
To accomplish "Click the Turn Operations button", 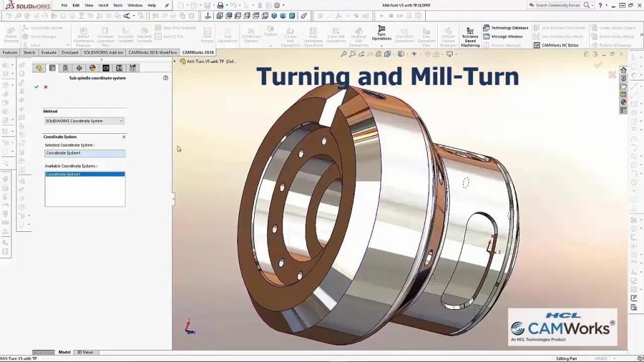I will pyautogui.click(x=382, y=33).
